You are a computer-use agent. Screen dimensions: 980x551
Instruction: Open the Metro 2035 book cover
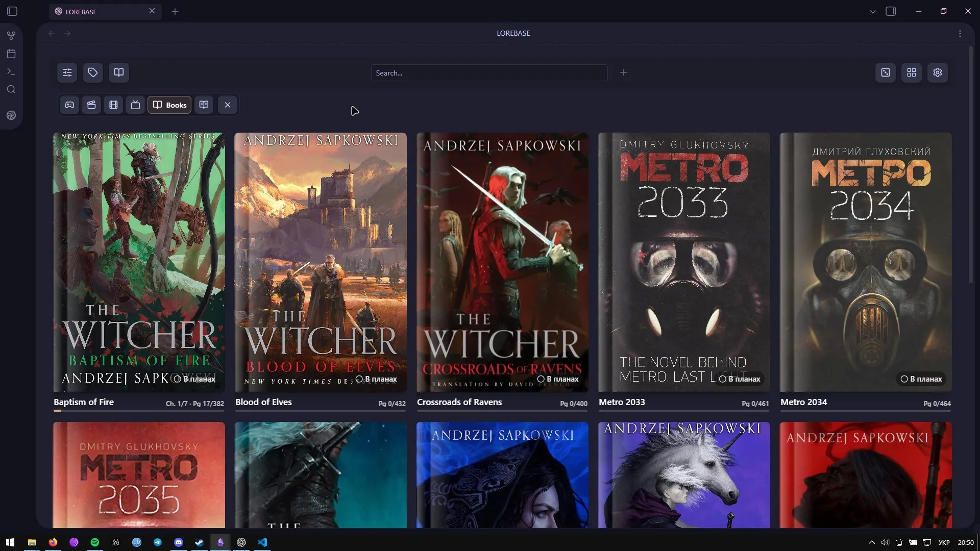click(139, 475)
